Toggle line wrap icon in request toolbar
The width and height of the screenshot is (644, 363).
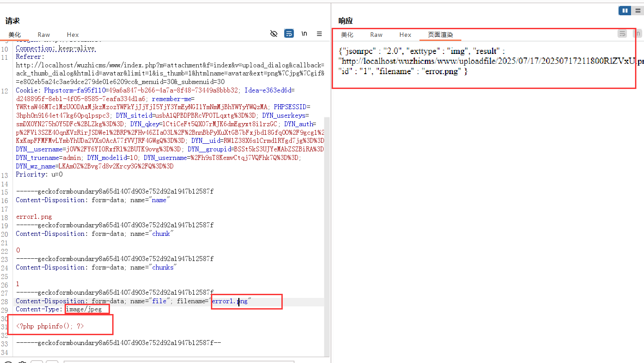click(289, 34)
